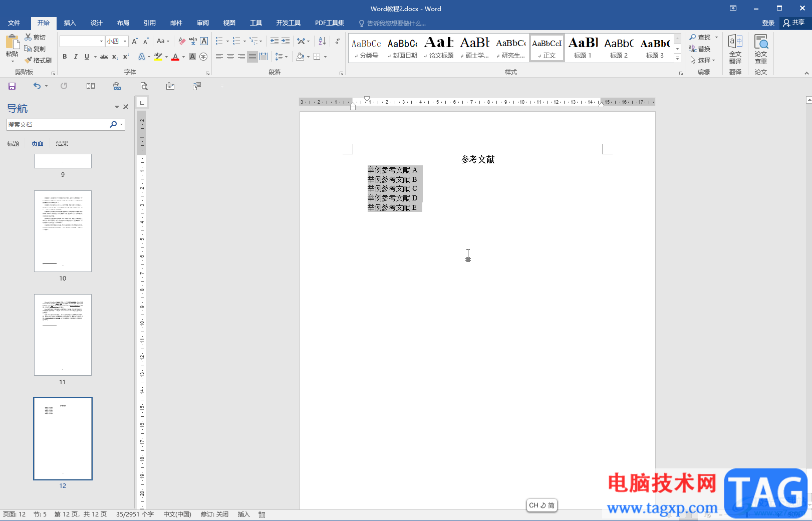812x521 pixels.
Task: Click the distributed alignment icon
Action: 263,57
